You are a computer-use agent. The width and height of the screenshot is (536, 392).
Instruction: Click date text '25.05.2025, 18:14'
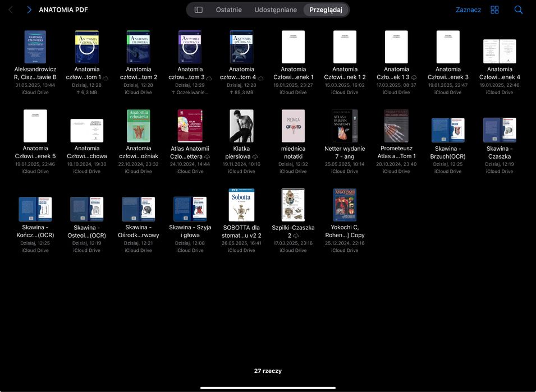[345, 164]
